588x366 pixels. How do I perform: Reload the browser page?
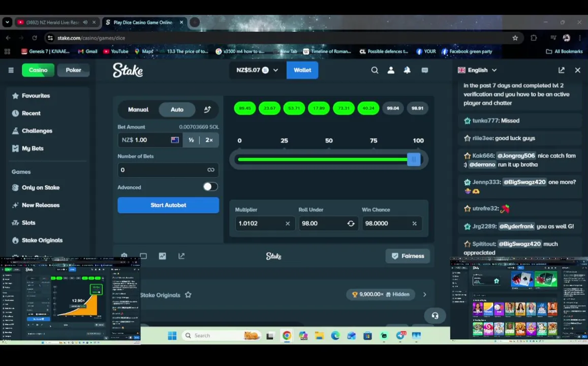(x=35, y=38)
